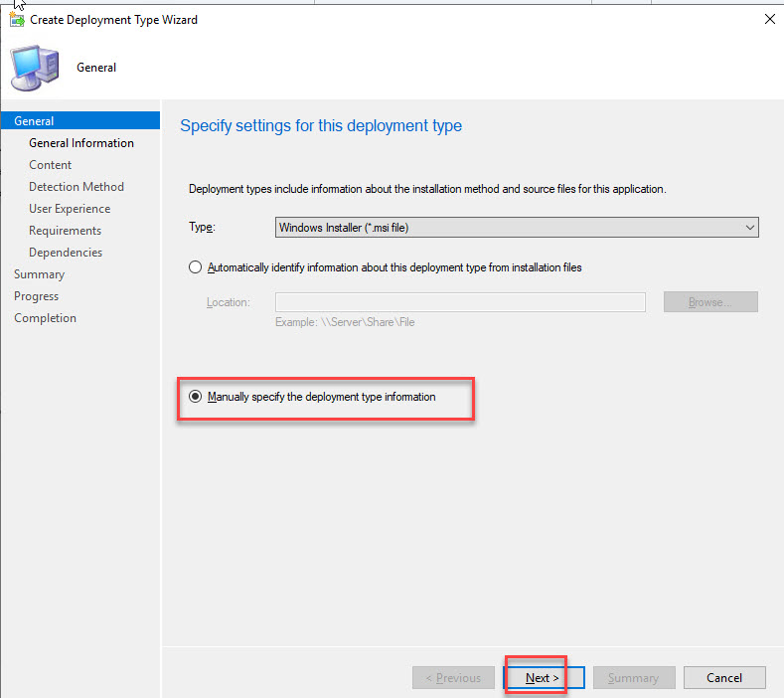Select Automatically identify information from installation files
This screenshot has width=784, height=698.
coord(195,267)
